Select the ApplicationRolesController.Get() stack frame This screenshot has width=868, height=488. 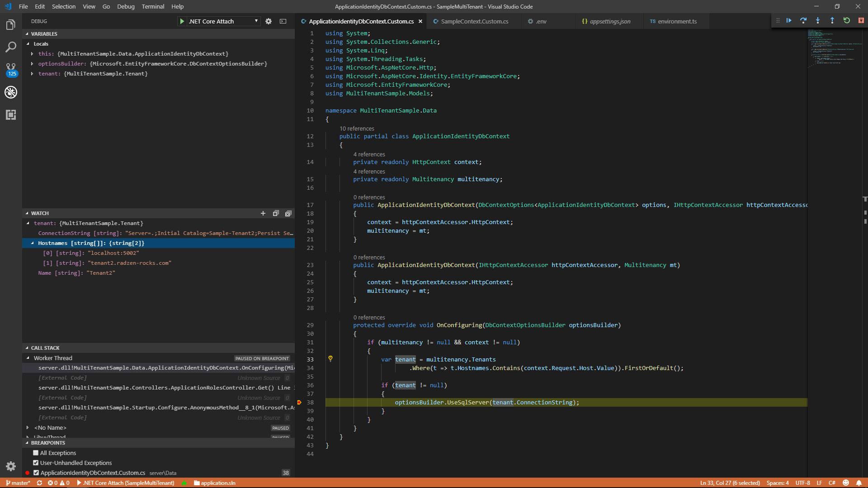pos(158,388)
